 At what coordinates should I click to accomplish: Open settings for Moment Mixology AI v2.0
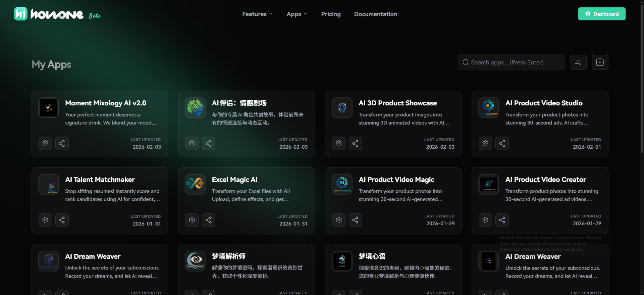45,143
